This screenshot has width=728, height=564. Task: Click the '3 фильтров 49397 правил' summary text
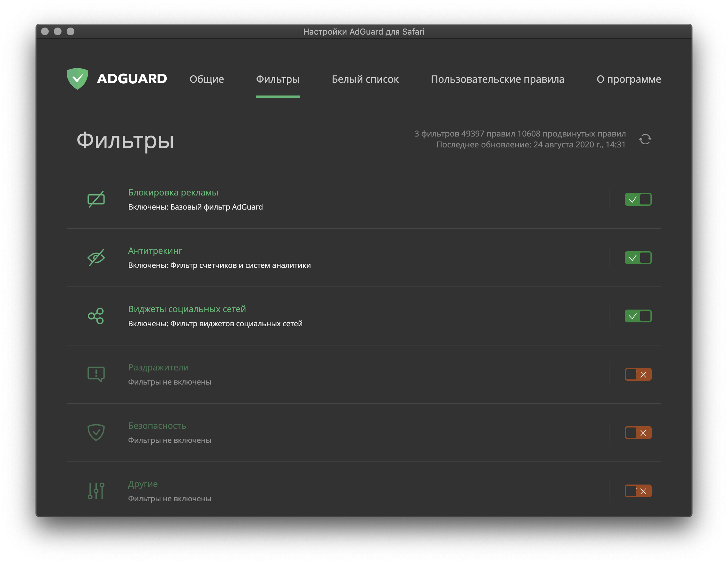[520, 134]
